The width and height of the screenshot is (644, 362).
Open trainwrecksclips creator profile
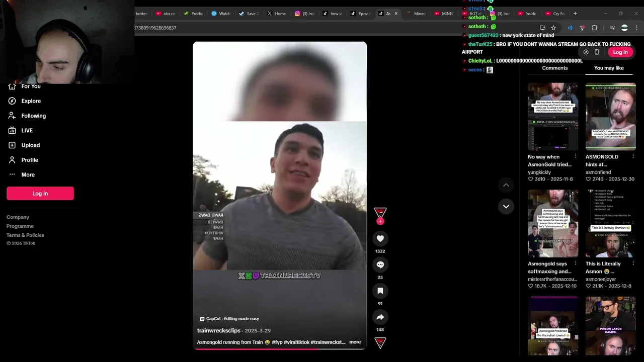pyautogui.click(x=219, y=330)
